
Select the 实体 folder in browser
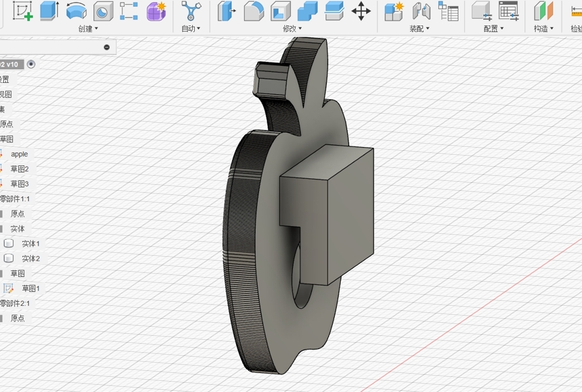click(x=18, y=229)
